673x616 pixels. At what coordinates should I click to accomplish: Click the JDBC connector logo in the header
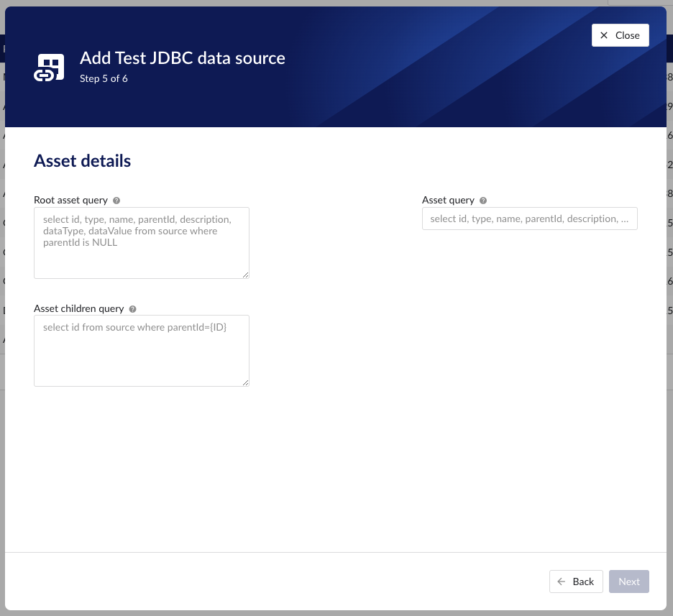click(x=49, y=66)
